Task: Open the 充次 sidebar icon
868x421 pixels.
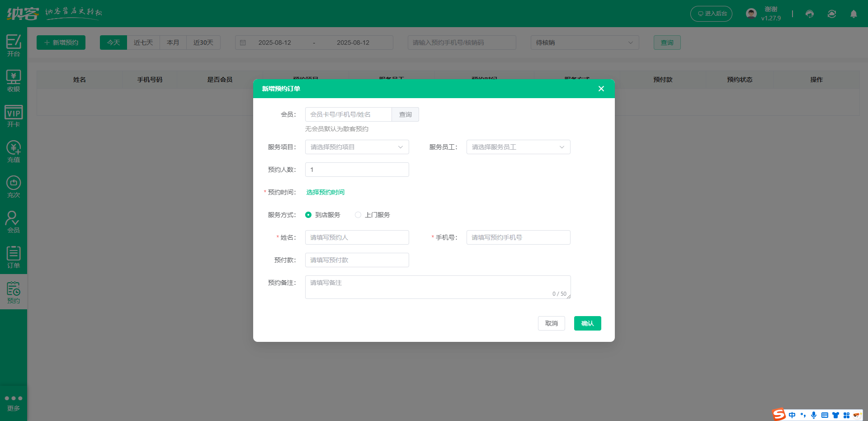Action: coord(14,186)
